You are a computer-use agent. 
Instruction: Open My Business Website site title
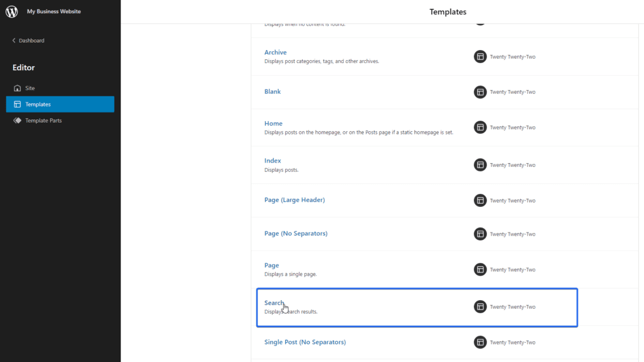pyautogui.click(x=54, y=11)
